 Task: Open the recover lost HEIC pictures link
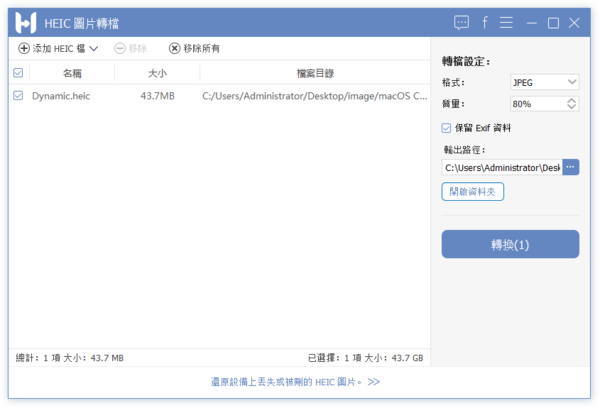[x=295, y=381]
